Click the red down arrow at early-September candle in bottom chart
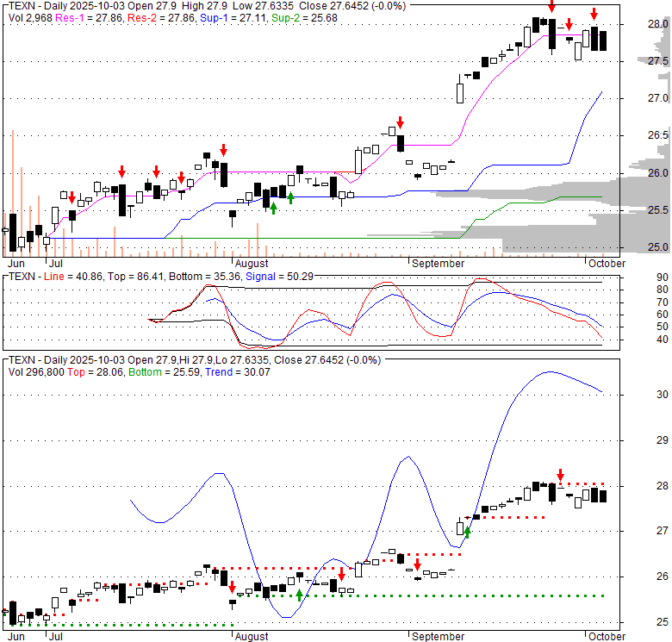Viewport: 672px width, 642px height. (418, 564)
